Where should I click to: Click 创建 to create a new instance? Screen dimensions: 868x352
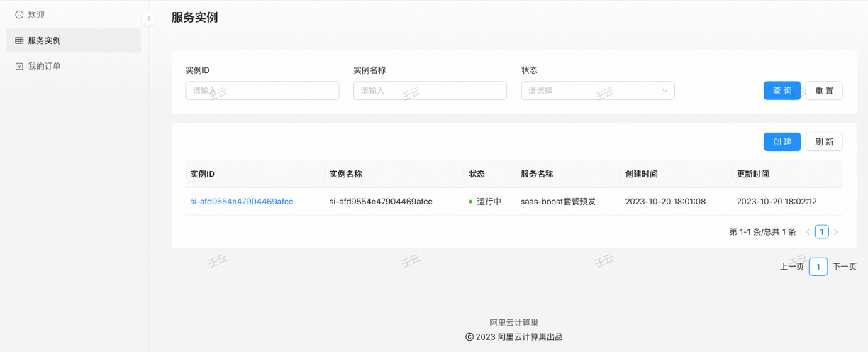[x=781, y=142]
